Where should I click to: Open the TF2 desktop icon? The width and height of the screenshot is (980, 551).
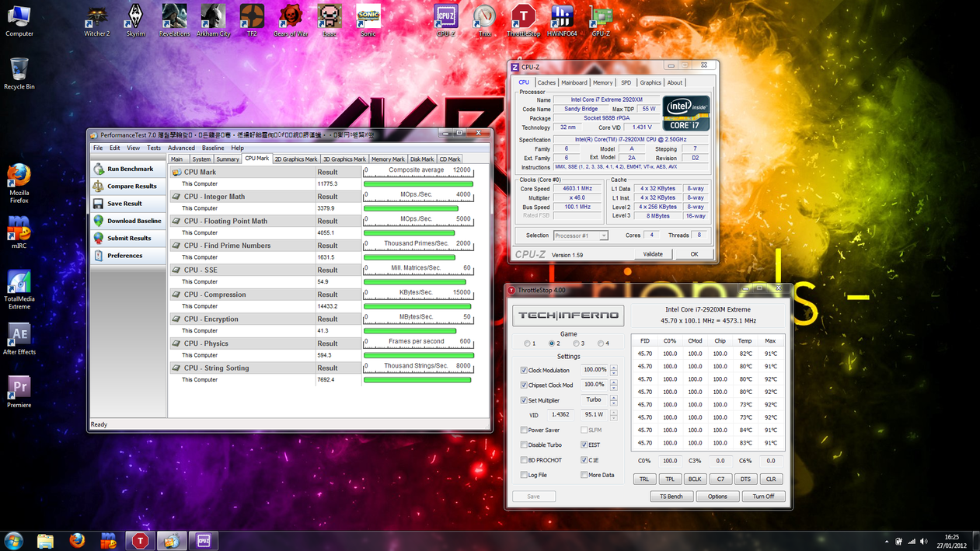(x=252, y=20)
